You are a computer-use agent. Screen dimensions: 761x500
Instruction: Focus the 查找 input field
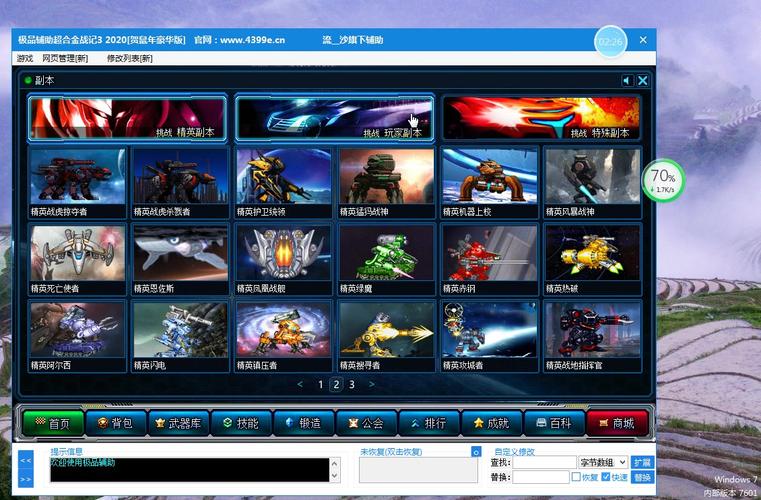[x=545, y=463]
